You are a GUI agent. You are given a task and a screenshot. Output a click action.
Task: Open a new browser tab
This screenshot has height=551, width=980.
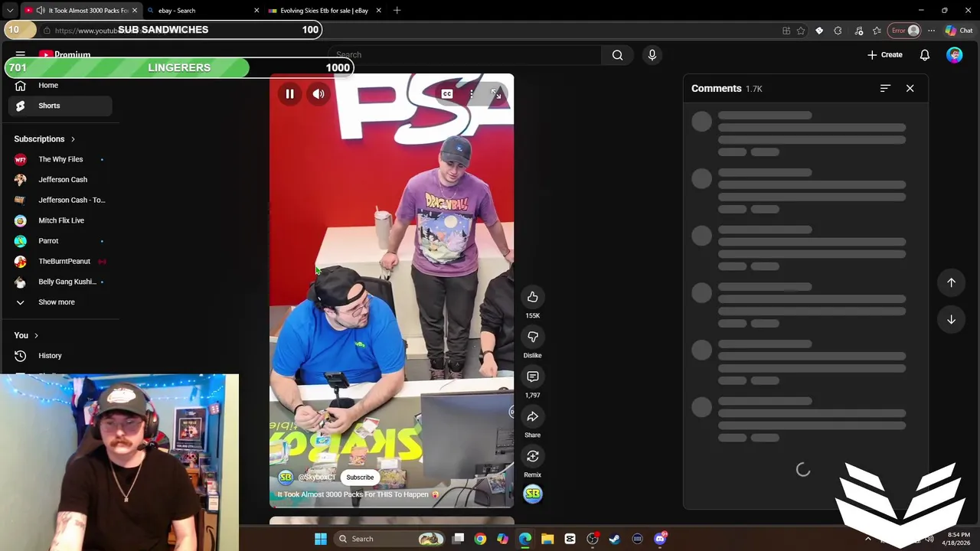coord(397,11)
